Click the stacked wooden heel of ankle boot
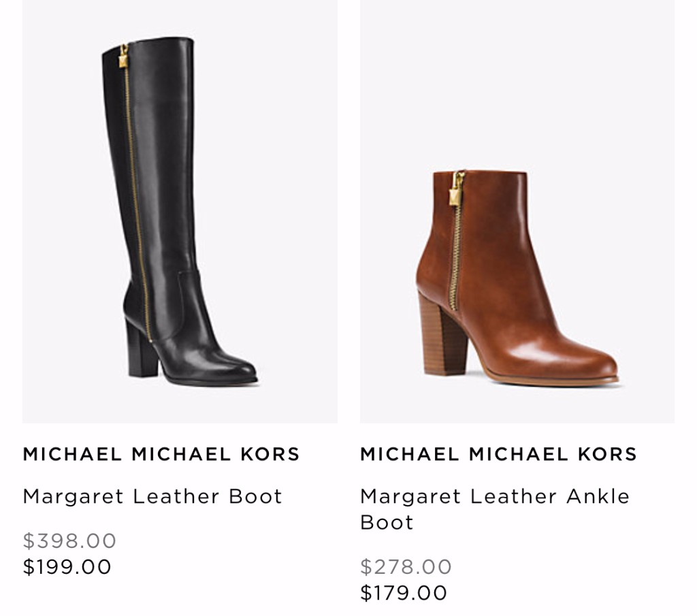The image size is (697, 616). pos(442,334)
